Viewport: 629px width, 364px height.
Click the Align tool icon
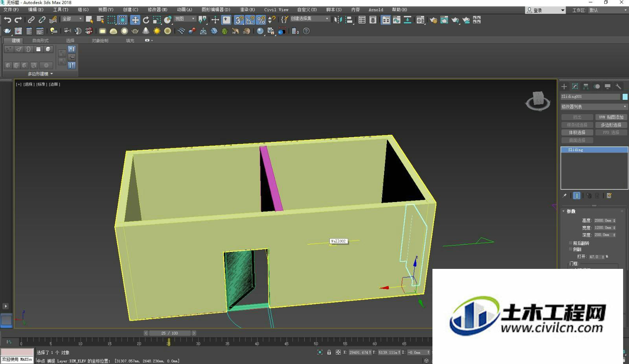349,20
